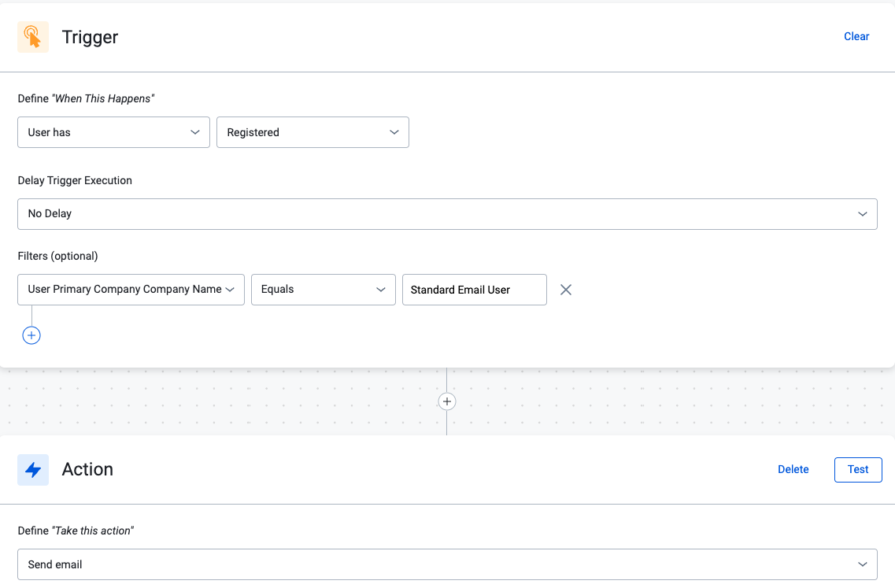
Task: Click the Clear link in the Trigger header
Action: point(856,36)
